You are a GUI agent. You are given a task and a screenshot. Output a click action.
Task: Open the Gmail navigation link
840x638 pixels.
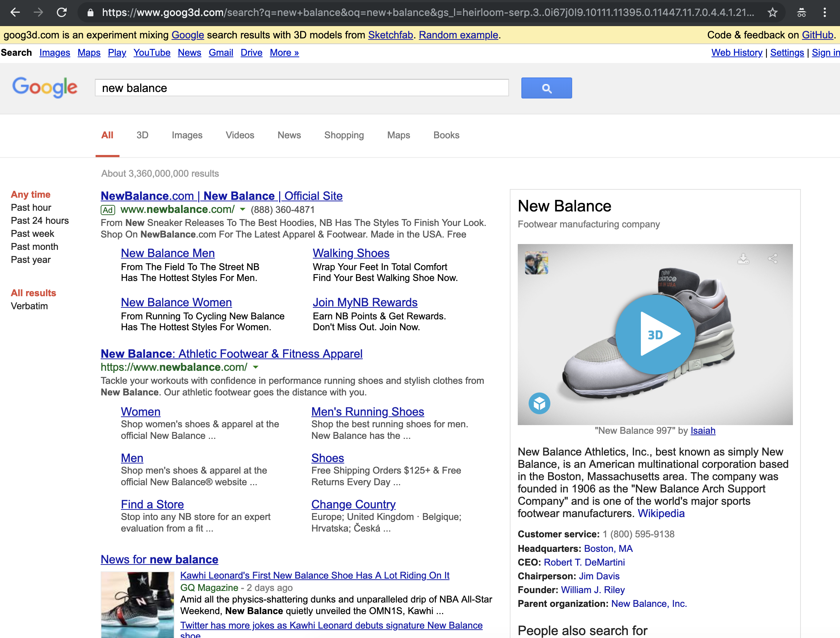pos(221,53)
